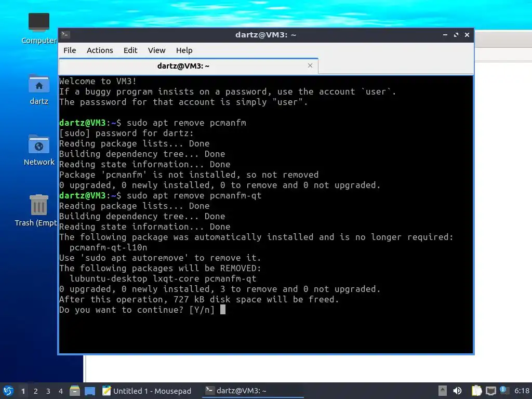Select dartz@VM3 terminal taskbar entry
532x399 pixels.
(253, 391)
